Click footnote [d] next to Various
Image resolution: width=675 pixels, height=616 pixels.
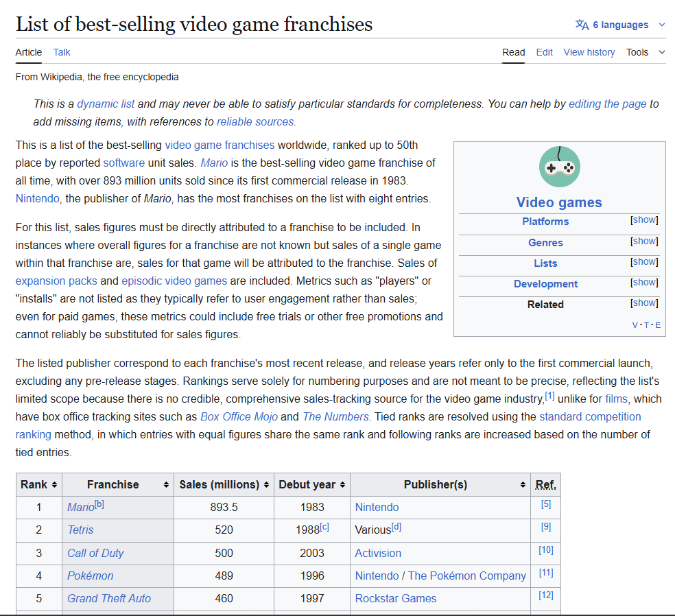click(x=396, y=527)
